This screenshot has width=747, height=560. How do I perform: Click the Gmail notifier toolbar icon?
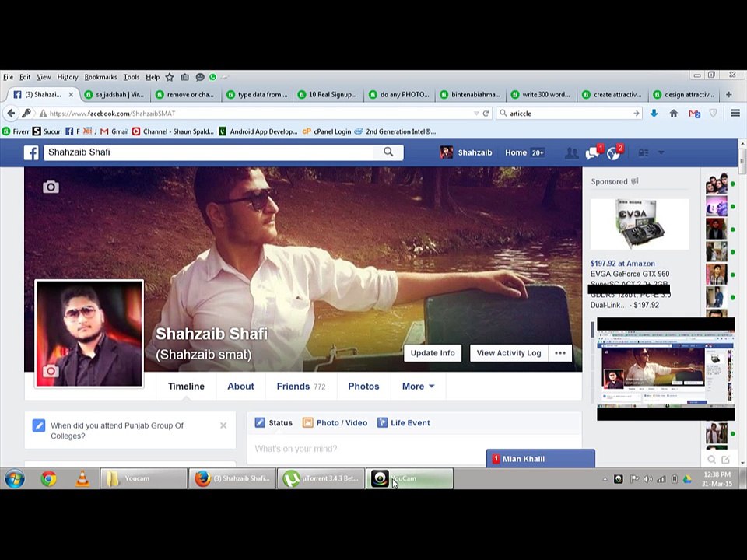[x=694, y=114]
